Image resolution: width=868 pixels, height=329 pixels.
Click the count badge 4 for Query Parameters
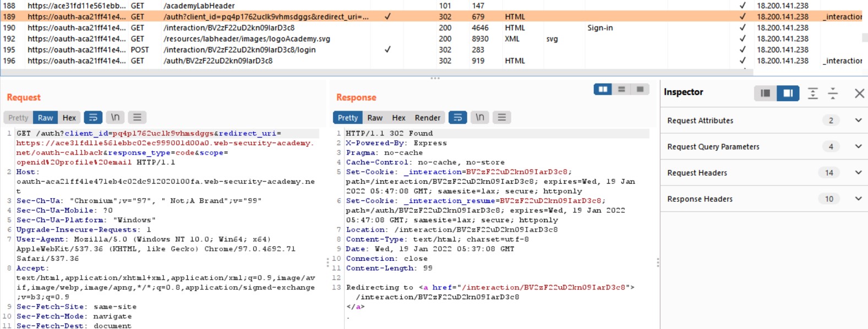(831, 147)
